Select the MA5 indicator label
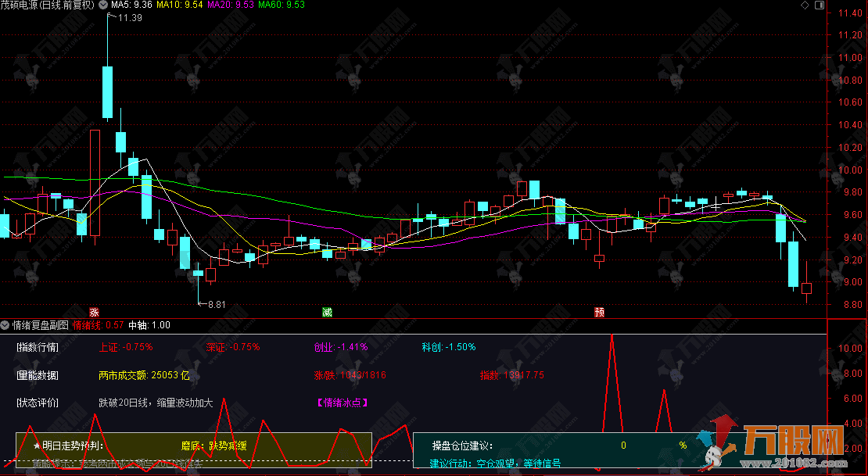Viewport: 868px width, 476px height. click(x=131, y=5)
